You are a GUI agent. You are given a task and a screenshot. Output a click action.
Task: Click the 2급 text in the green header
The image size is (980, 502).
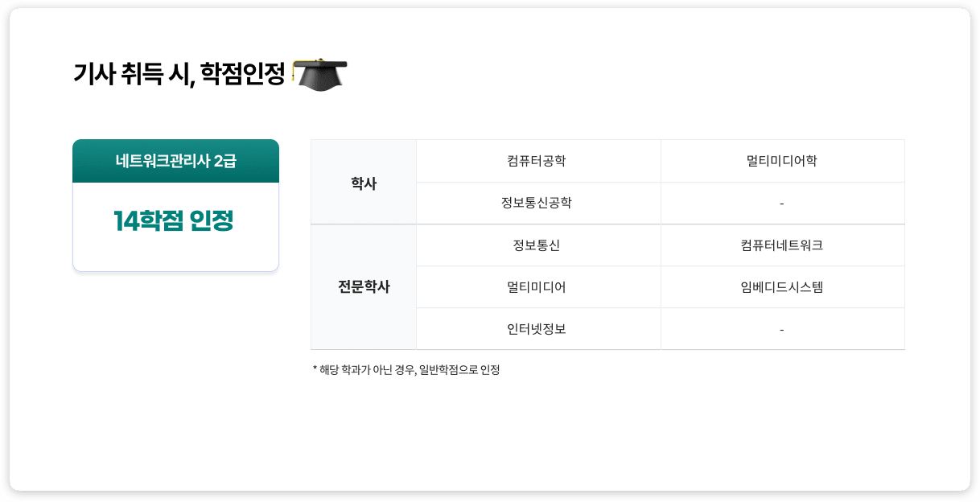(x=225, y=161)
